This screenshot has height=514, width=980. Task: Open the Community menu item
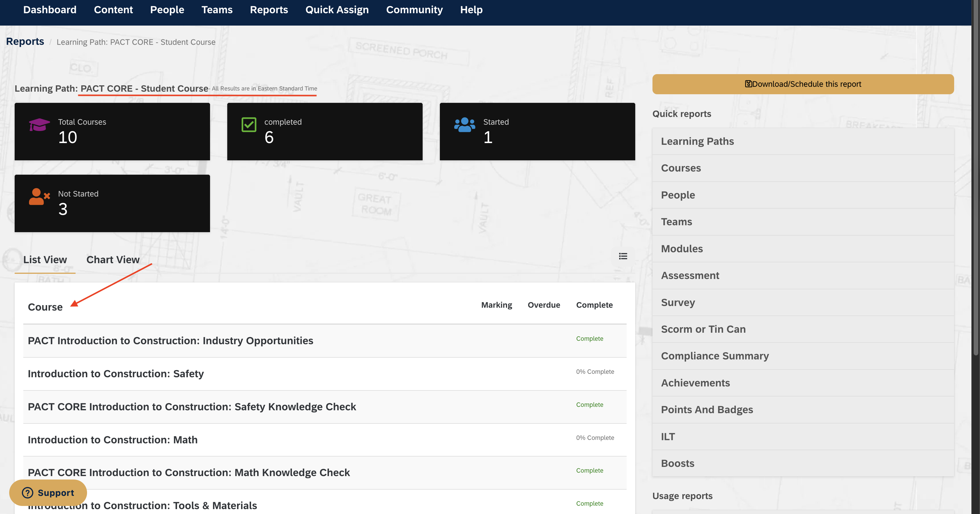(414, 9)
